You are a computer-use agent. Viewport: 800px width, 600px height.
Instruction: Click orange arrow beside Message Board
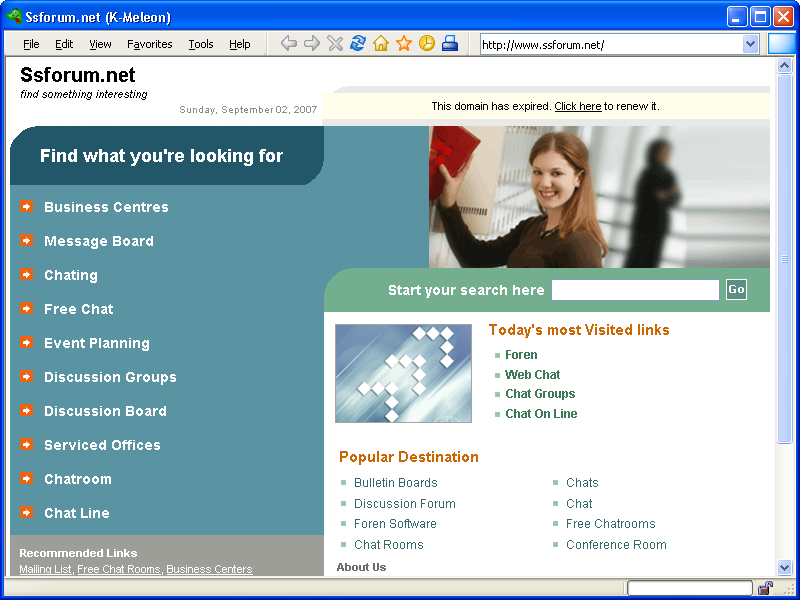tap(27, 240)
